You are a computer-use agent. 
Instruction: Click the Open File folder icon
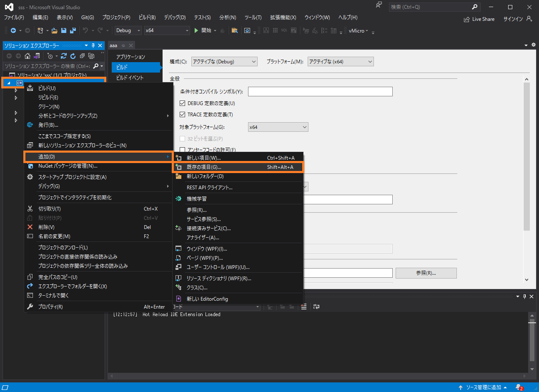55,30
